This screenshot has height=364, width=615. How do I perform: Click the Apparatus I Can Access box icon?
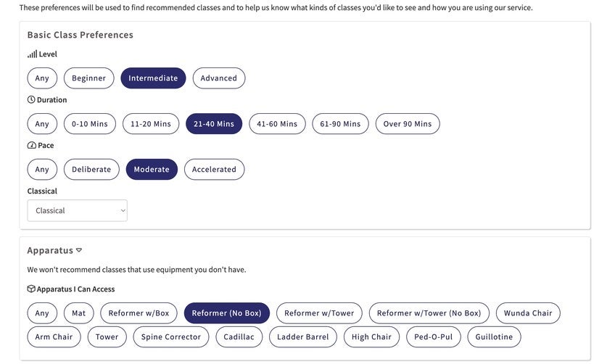(31, 289)
